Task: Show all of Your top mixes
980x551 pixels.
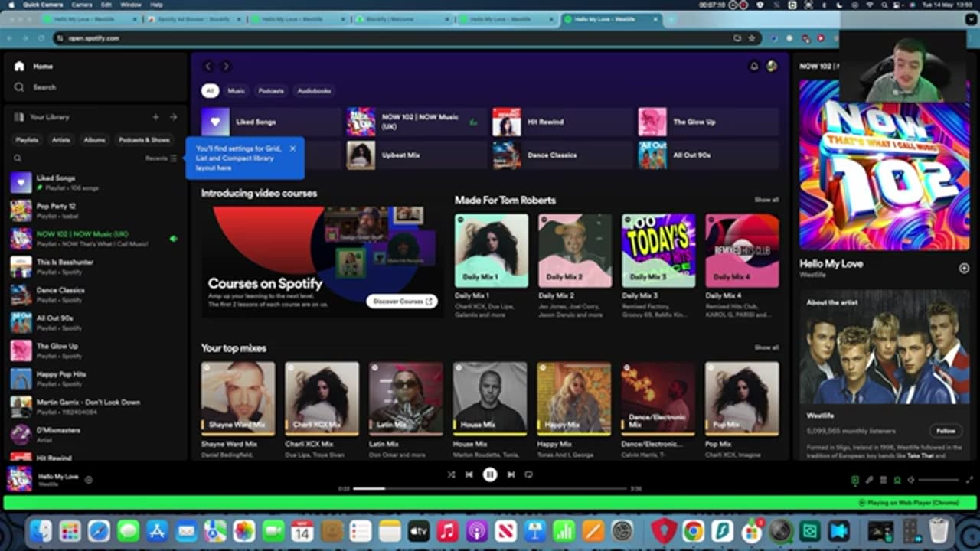Action: click(766, 347)
